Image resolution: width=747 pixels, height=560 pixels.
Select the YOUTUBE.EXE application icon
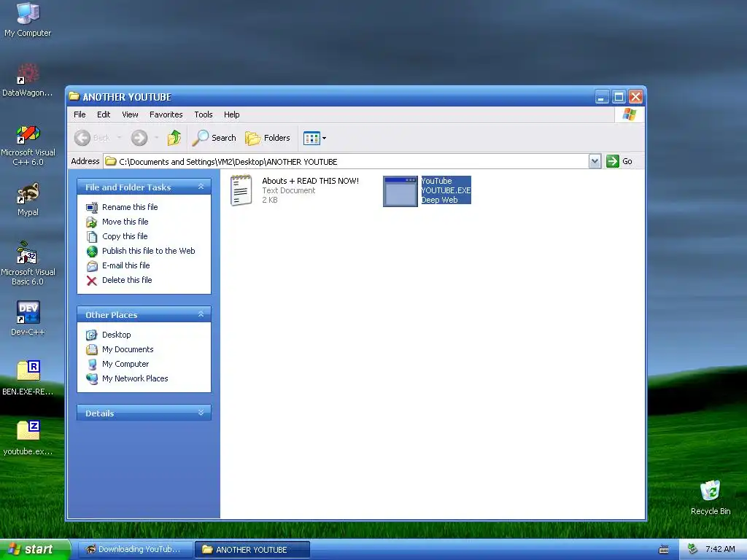pyautogui.click(x=400, y=191)
